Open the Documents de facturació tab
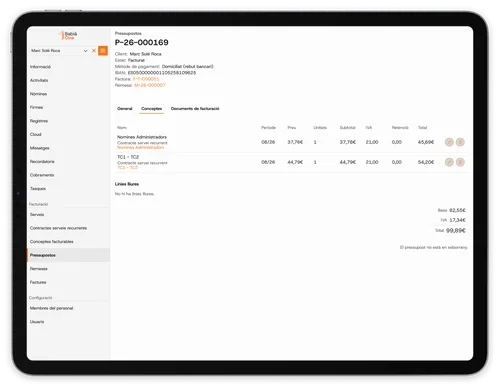 195,109
